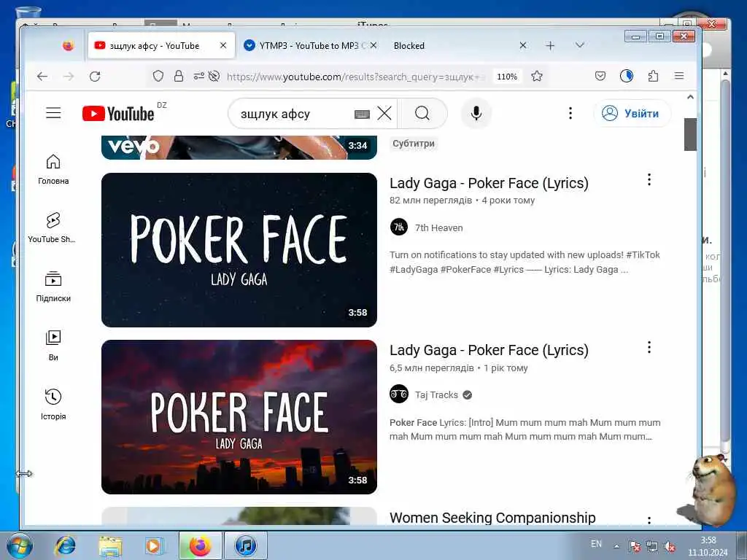Open the 7th Heaven channel link

[438, 227]
